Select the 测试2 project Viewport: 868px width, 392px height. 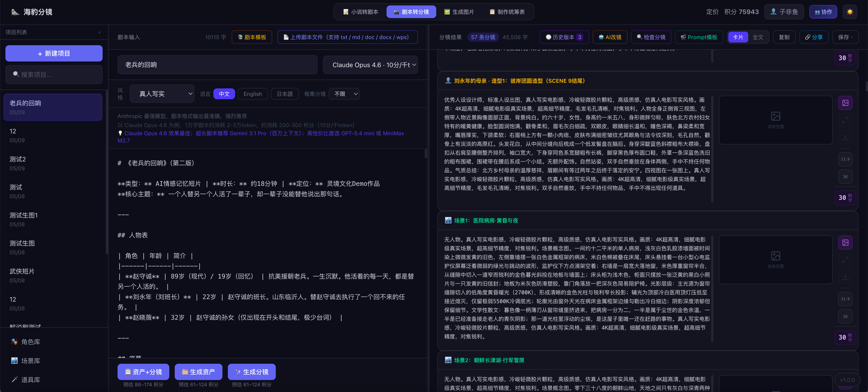(x=53, y=163)
